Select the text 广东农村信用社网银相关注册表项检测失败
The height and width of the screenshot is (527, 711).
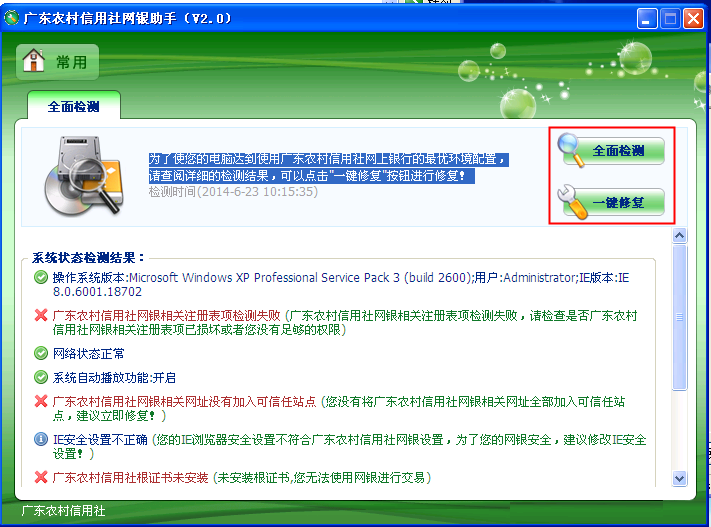tap(167, 315)
